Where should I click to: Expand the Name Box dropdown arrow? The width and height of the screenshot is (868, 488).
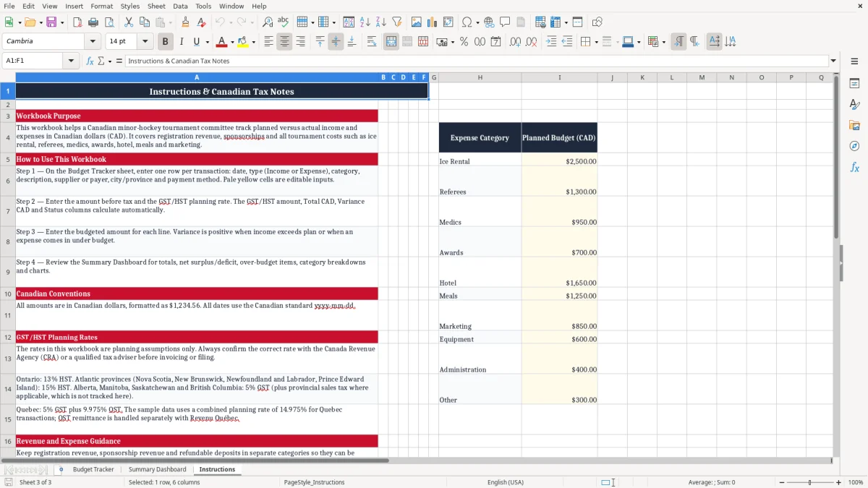(x=71, y=61)
